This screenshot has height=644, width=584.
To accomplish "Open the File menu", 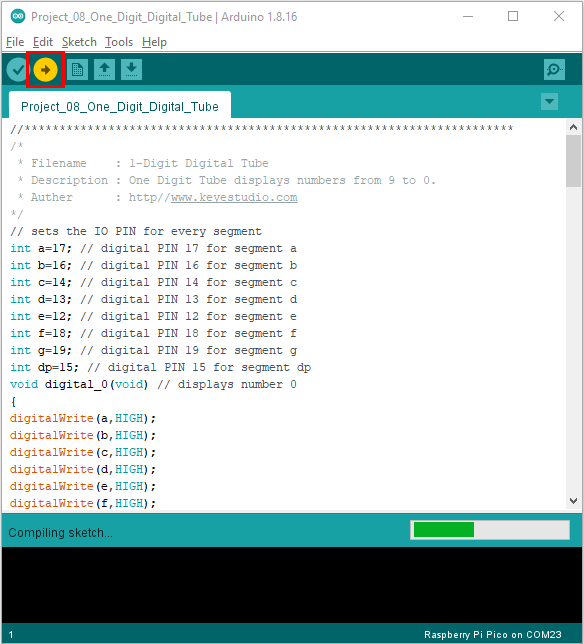I will tap(15, 42).
